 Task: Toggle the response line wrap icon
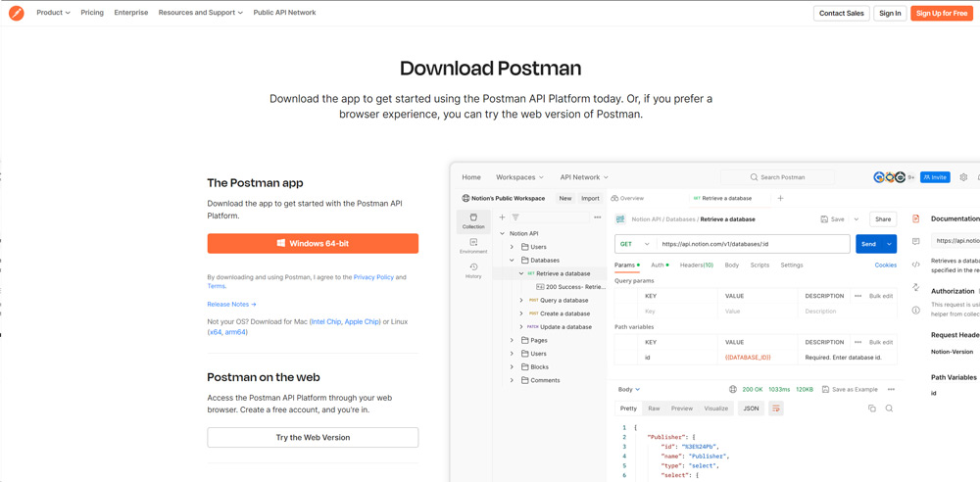(x=775, y=409)
